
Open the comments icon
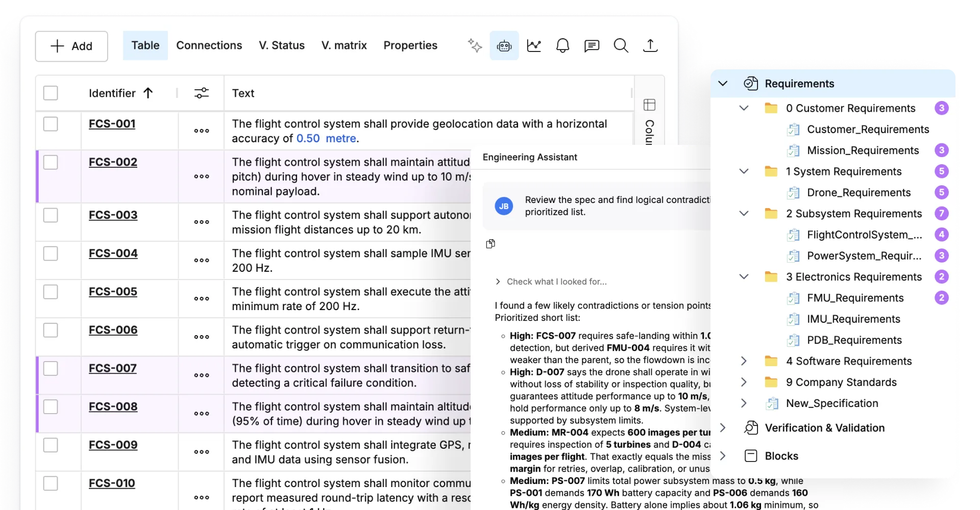592,45
